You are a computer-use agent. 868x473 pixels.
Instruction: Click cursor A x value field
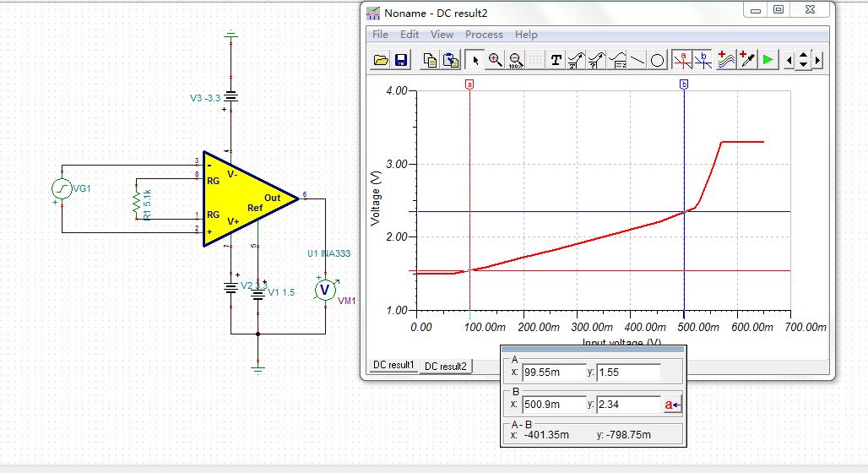554,372
